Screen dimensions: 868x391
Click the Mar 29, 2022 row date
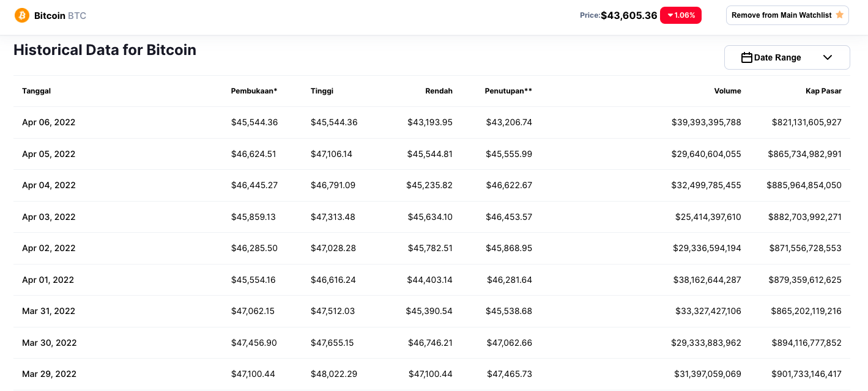49,374
